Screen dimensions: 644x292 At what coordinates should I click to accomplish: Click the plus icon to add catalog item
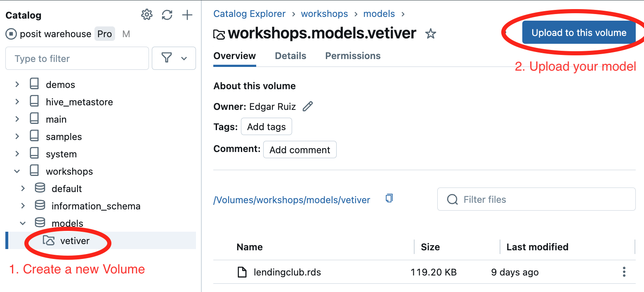pyautogui.click(x=187, y=15)
